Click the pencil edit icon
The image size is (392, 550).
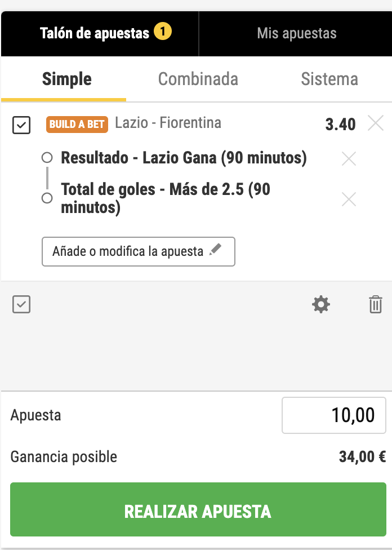click(x=215, y=251)
